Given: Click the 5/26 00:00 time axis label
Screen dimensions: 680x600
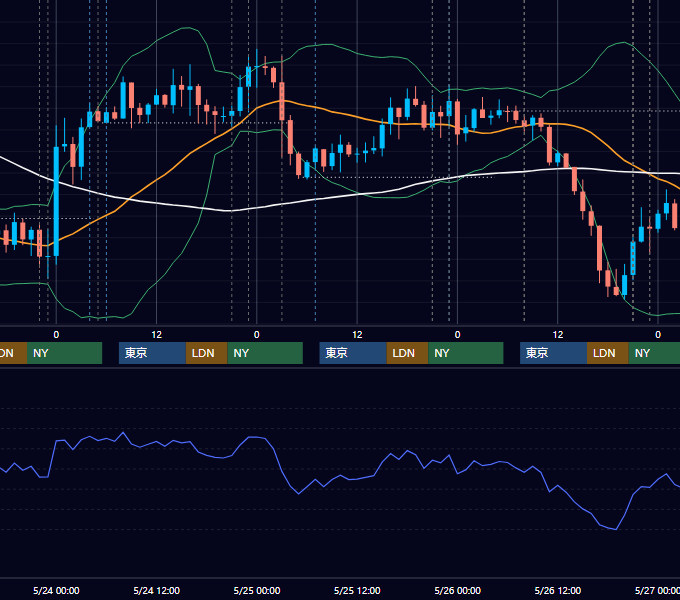Looking at the screenshot, I should coord(458,590).
